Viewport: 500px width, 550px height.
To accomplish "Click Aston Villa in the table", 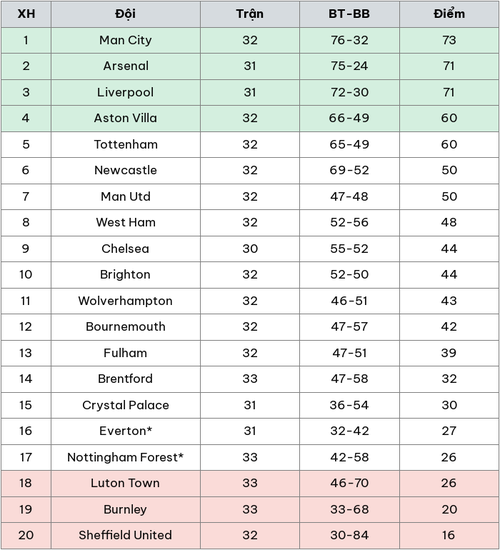I will [x=125, y=118].
